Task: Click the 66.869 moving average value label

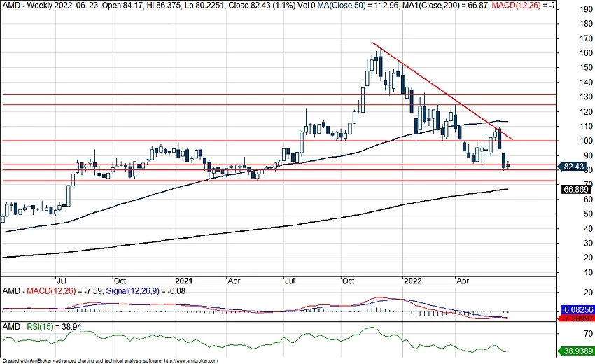Action: pyautogui.click(x=575, y=189)
